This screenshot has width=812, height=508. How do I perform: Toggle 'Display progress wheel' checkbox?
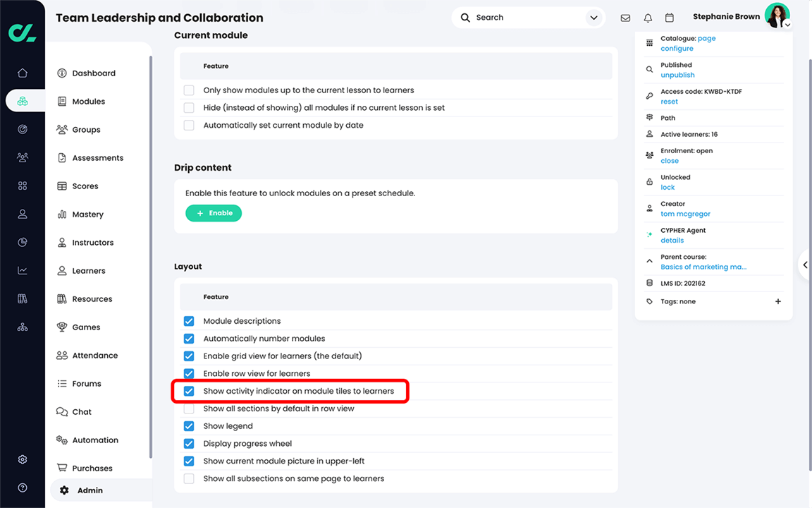(x=189, y=444)
